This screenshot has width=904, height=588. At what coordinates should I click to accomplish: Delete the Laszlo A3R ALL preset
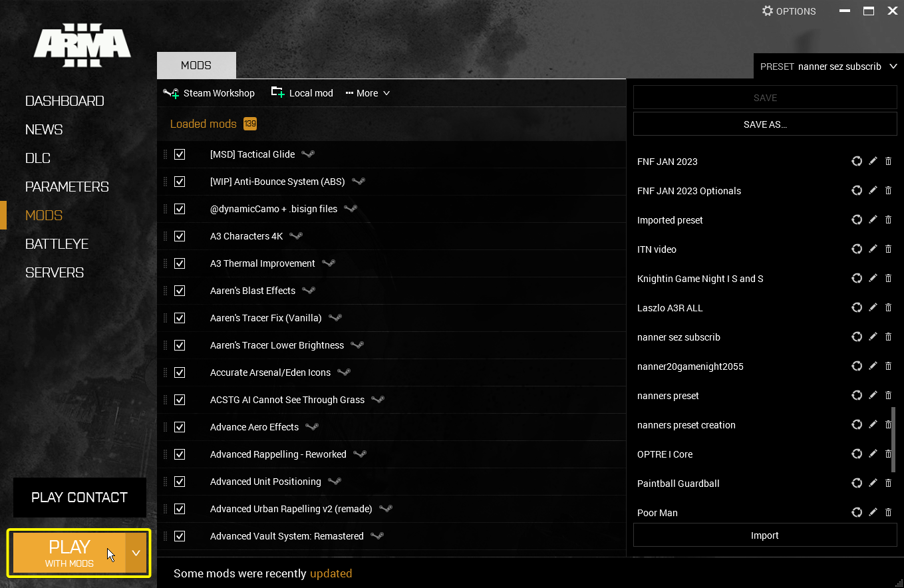(888, 307)
